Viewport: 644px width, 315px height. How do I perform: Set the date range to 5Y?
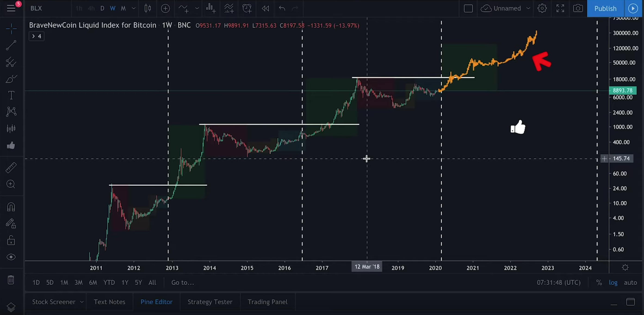coord(138,282)
